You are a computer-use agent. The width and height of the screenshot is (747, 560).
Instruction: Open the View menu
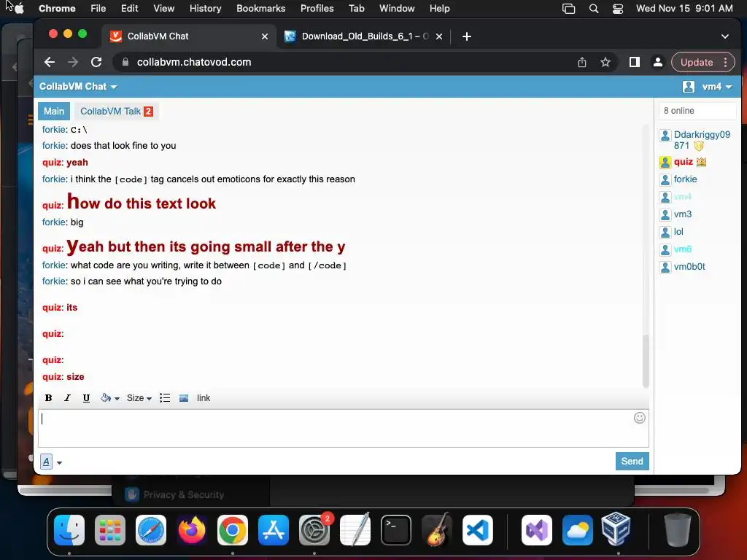[163, 9]
